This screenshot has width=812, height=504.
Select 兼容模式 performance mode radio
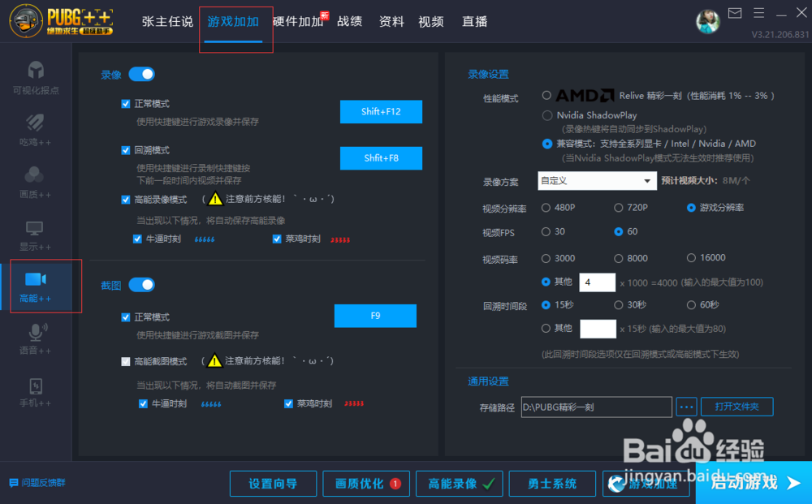point(546,144)
